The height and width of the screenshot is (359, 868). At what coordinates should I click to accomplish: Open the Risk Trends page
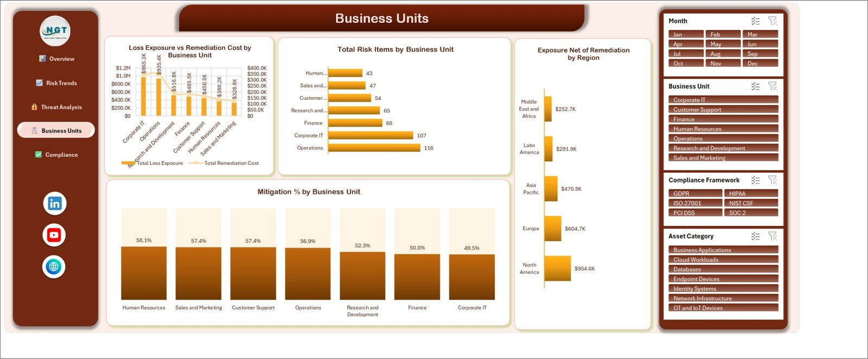(56, 83)
